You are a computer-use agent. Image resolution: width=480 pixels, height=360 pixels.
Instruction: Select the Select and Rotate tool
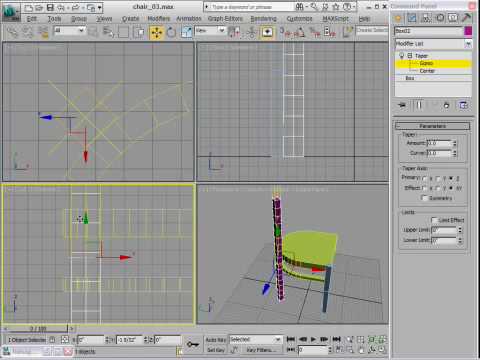click(171, 32)
